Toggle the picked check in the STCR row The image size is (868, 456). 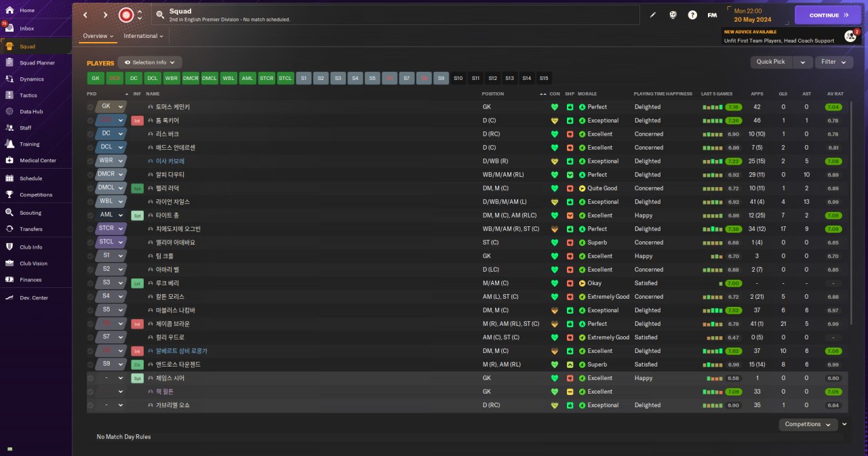[x=91, y=229]
